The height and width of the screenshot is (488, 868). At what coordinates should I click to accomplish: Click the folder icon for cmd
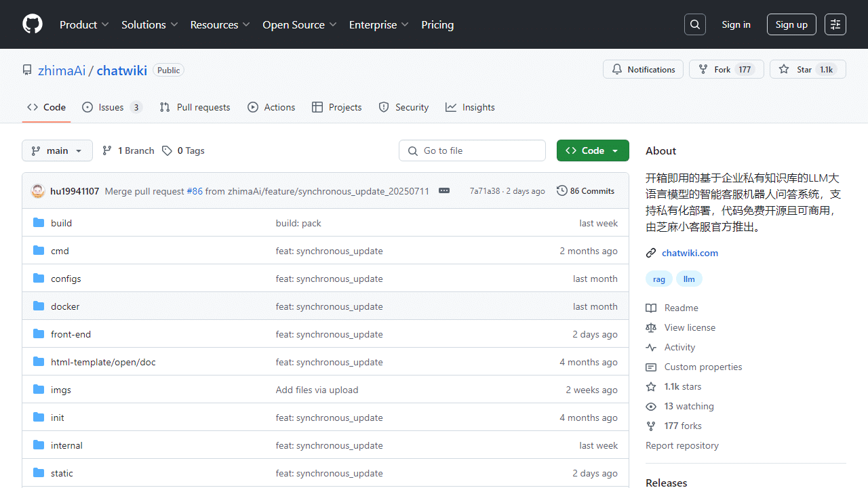pos(39,251)
